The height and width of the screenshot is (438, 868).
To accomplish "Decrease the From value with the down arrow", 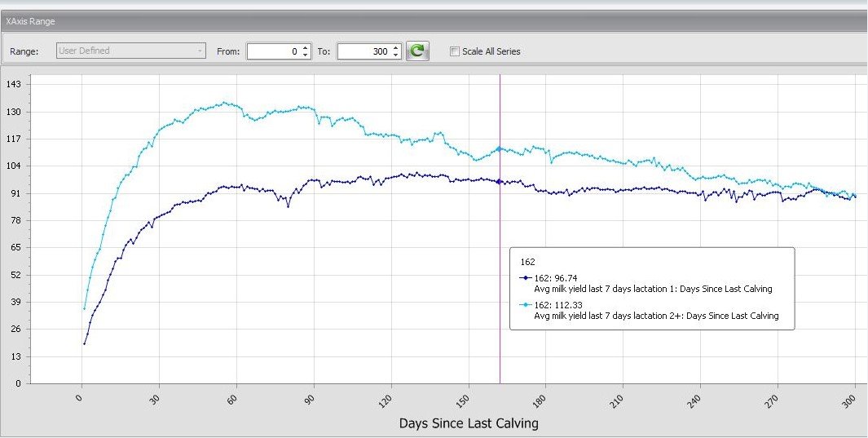I will coord(305,55).
